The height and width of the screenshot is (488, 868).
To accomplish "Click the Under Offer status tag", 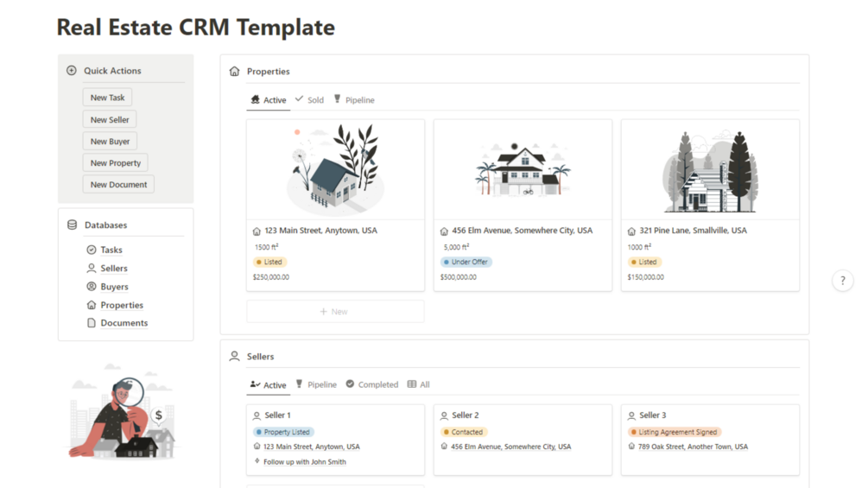I will pos(466,262).
